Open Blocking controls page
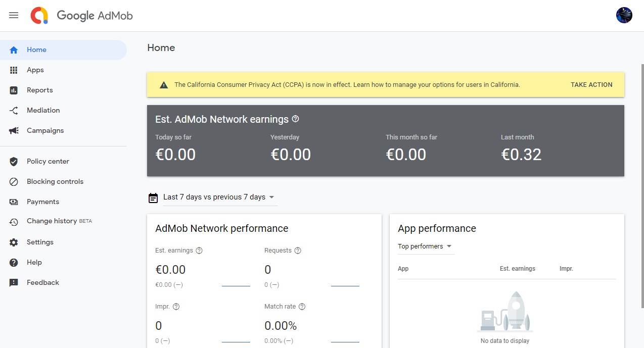The width and height of the screenshot is (644, 348). point(63,182)
